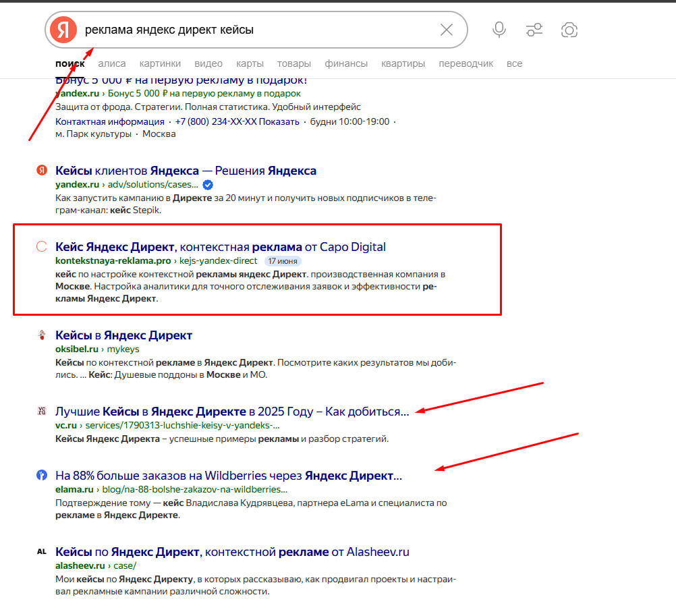This screenshot has height=616, width=676.
Task: Open kontekstnaya-reklama.pro kejs-yandex-direct URL
Action: 156,261
